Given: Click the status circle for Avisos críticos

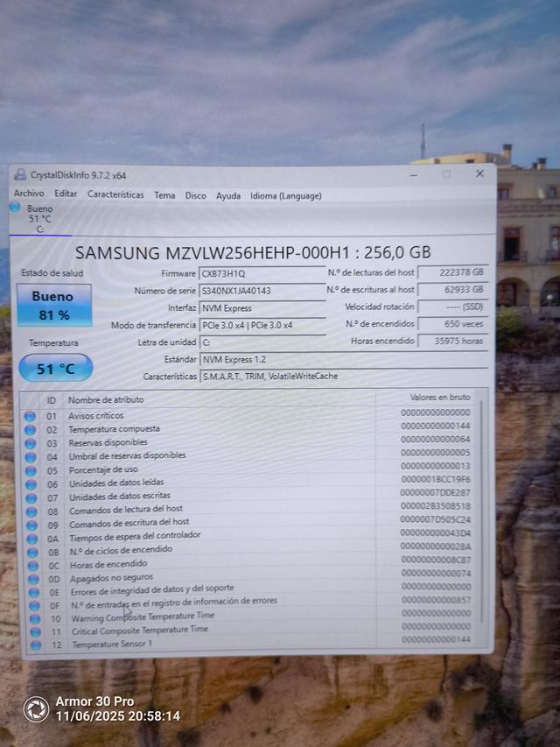Looking at the screenshot, I should pos(31,416).
